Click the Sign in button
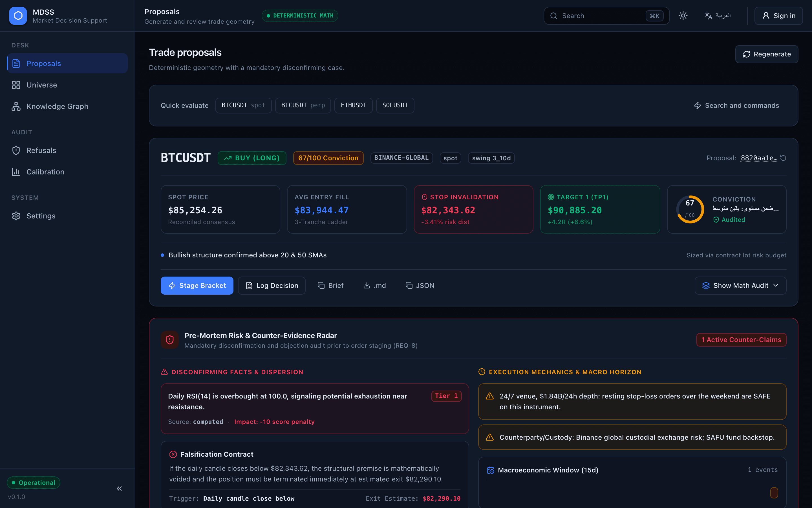812x508 pixels. [x=778, y=16]
